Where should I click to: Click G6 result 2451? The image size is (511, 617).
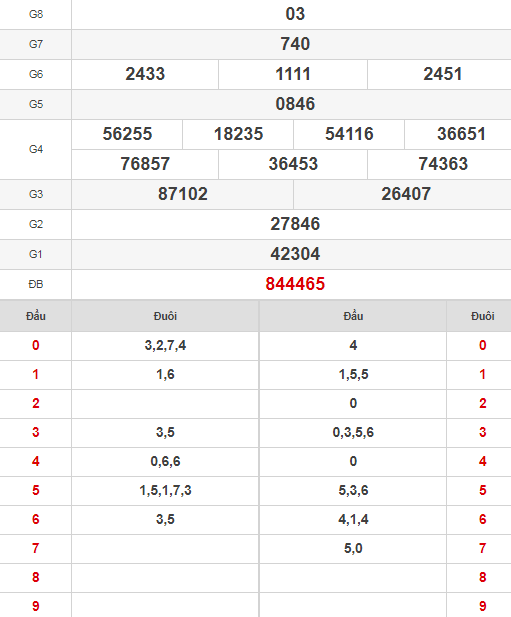[x=443, y=74]
